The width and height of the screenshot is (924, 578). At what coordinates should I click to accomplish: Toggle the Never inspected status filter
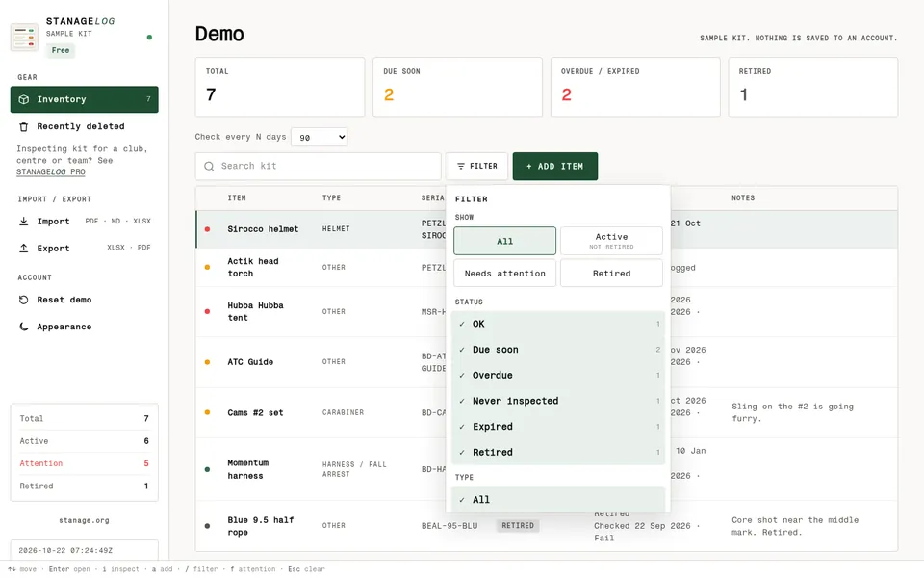558,401
